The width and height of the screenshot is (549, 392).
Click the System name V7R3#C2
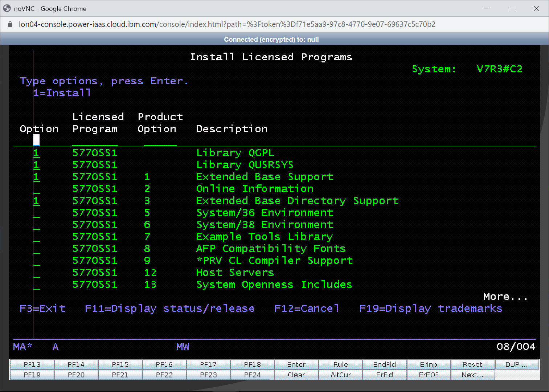[x=499, y=69]
